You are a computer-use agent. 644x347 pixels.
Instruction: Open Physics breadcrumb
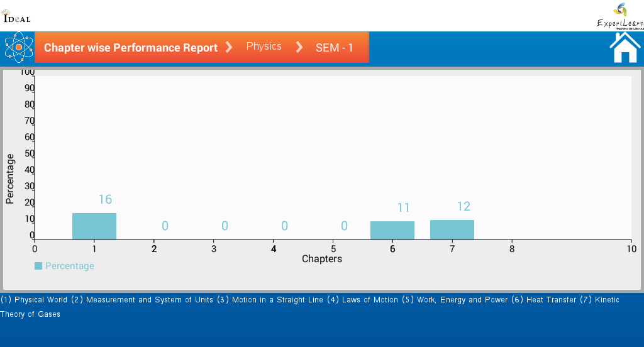click(264, 47)
